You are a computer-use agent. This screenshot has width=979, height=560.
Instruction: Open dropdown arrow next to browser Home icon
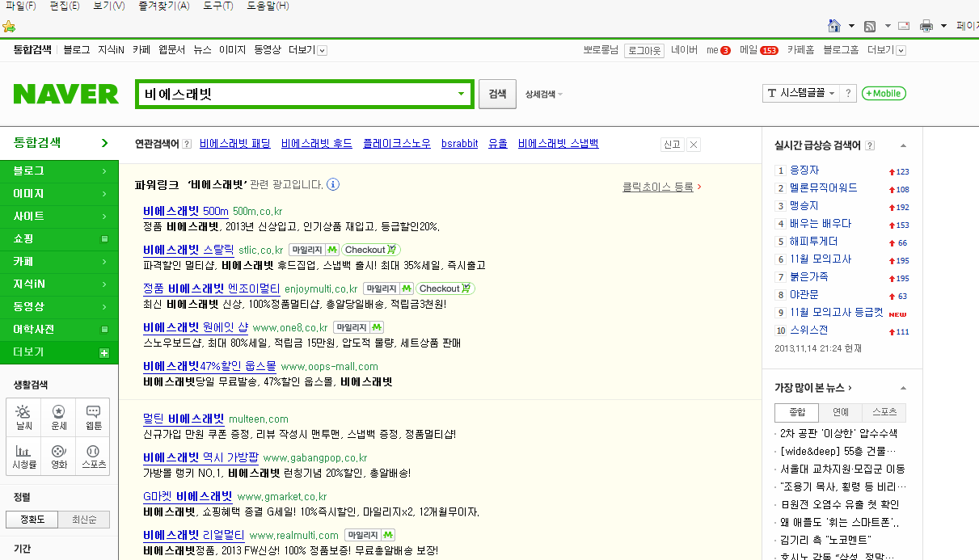(x=851, y=26)
